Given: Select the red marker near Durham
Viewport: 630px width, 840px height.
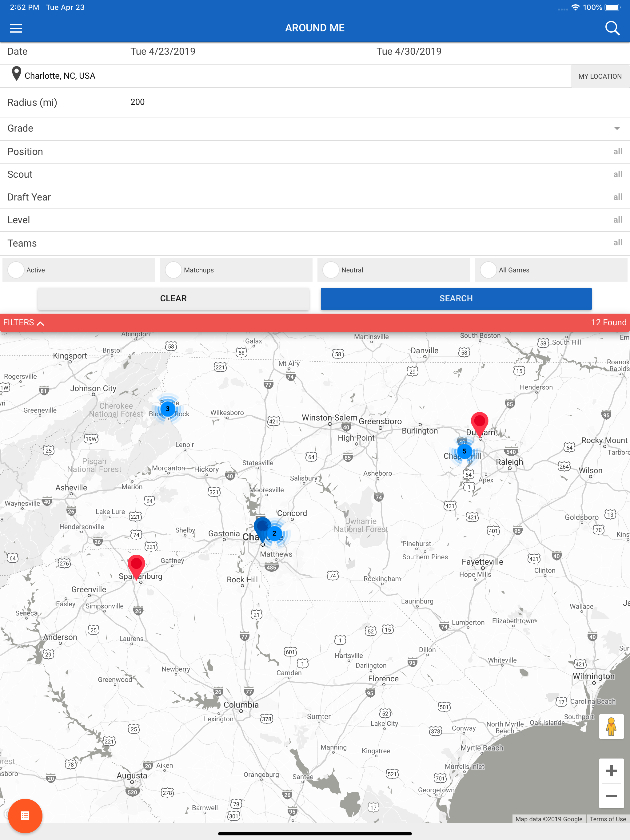Looking at the screenshot, I should (x=480, y=424).
